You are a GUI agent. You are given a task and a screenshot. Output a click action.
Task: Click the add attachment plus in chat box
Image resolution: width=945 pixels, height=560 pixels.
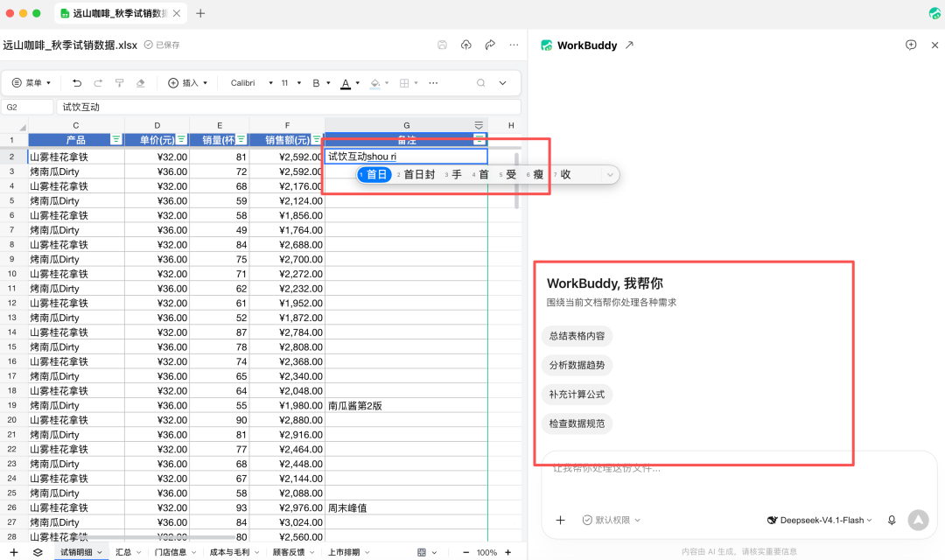[561, 521]
